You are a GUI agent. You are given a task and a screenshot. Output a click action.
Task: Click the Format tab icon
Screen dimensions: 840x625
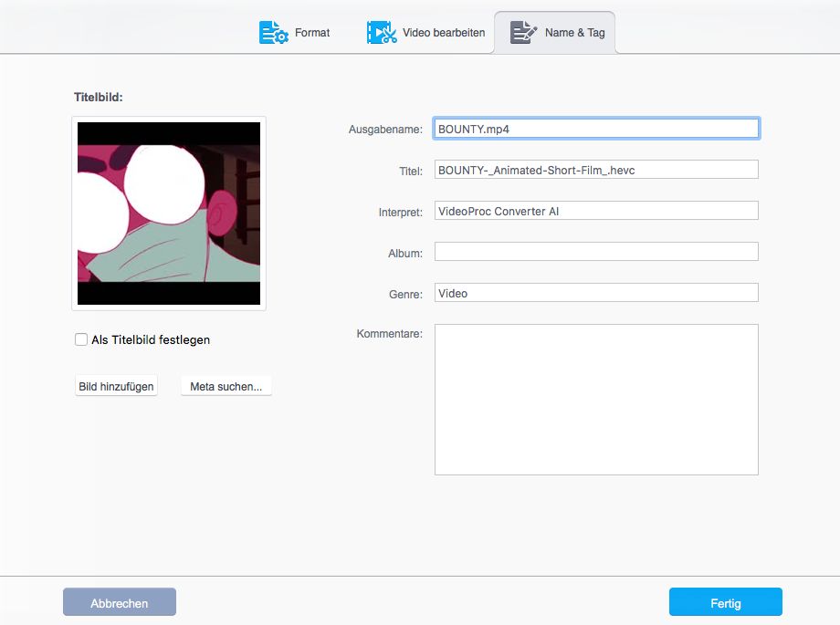274,33
